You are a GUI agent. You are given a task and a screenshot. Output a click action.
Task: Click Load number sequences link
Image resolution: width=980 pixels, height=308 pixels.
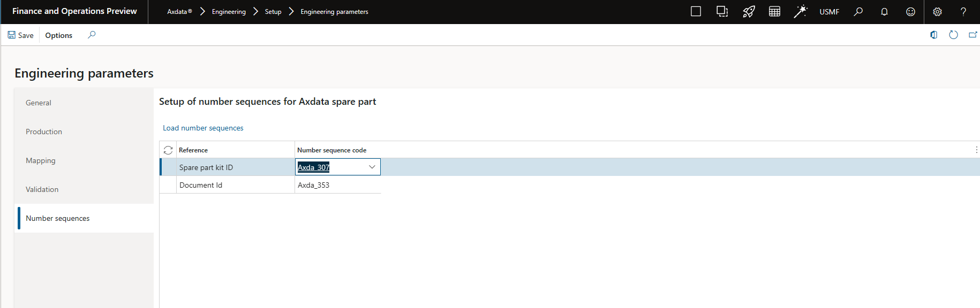click(203, 128)
